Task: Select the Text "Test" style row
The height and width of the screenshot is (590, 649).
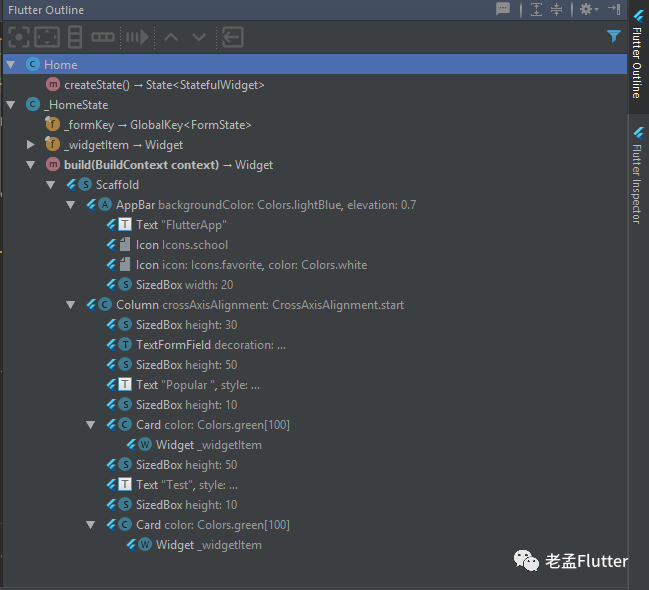Action: [x=315, y=485]
